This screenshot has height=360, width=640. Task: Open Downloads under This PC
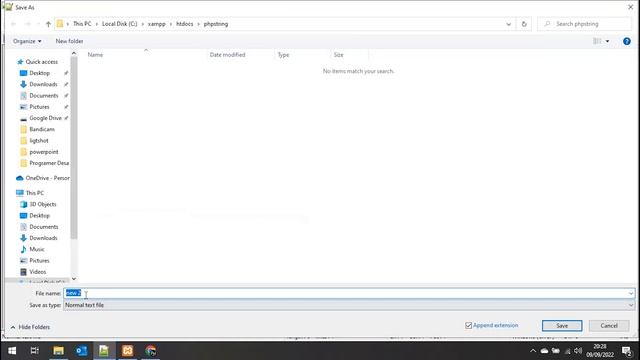click(43, 238)
